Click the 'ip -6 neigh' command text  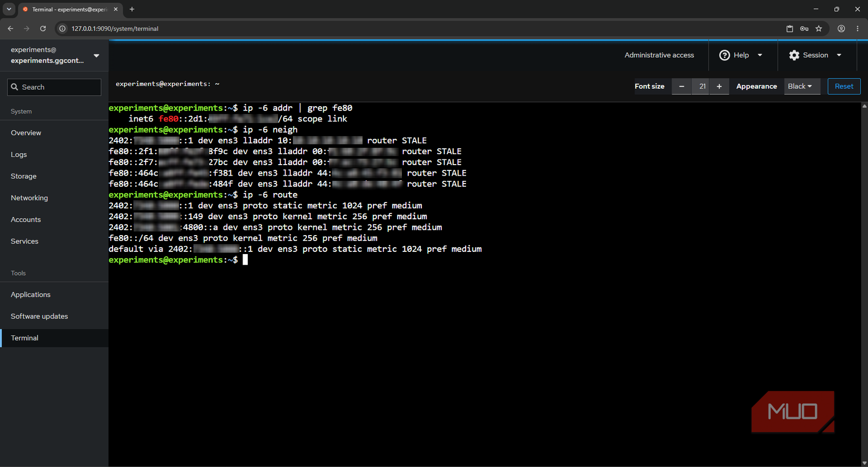270,129
